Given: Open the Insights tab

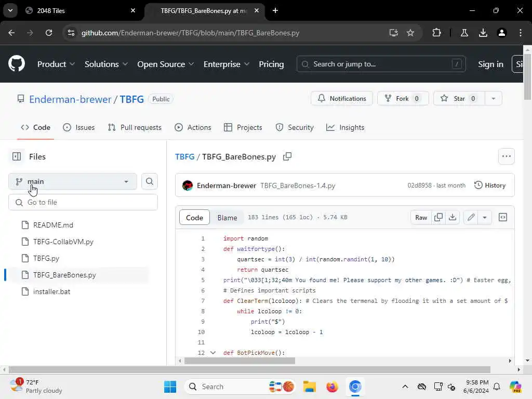Looking at the screenshot, I should click(x=345, y=128).
